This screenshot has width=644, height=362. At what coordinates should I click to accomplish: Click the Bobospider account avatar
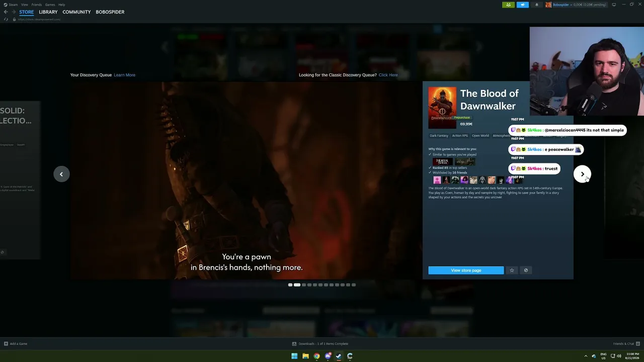tap(549, 5)
